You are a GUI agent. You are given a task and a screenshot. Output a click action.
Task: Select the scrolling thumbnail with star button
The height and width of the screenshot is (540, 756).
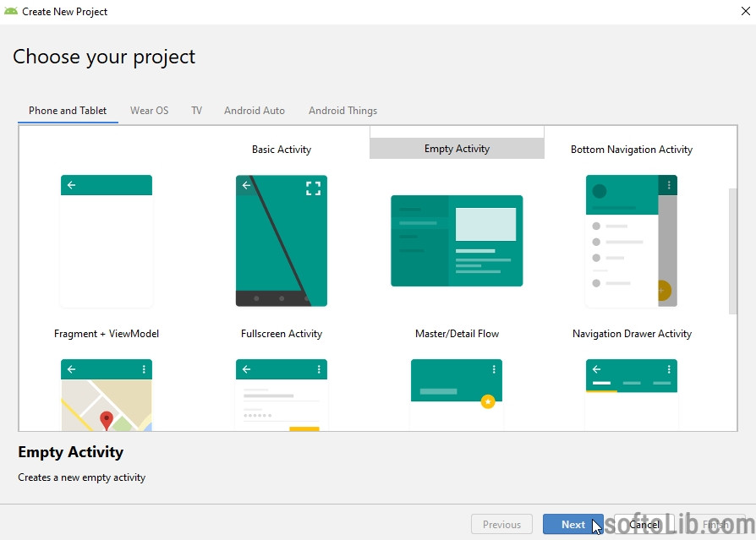(x=457, y=395)
